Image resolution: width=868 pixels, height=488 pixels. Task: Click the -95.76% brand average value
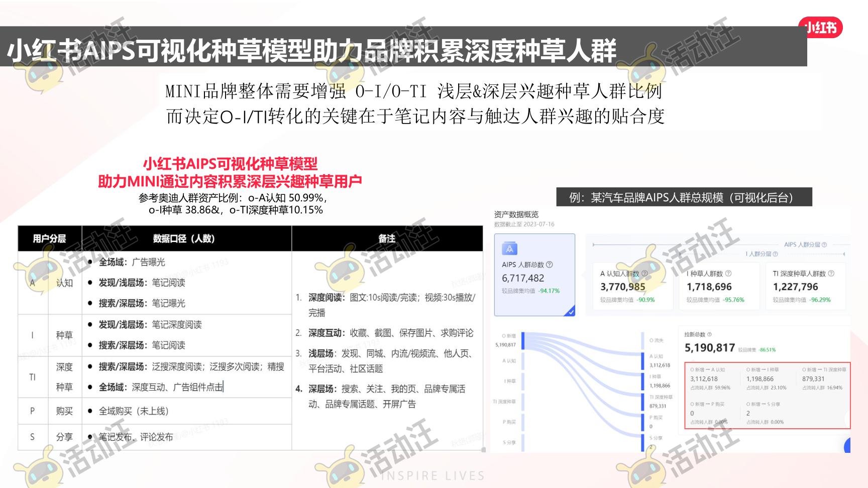733,300
